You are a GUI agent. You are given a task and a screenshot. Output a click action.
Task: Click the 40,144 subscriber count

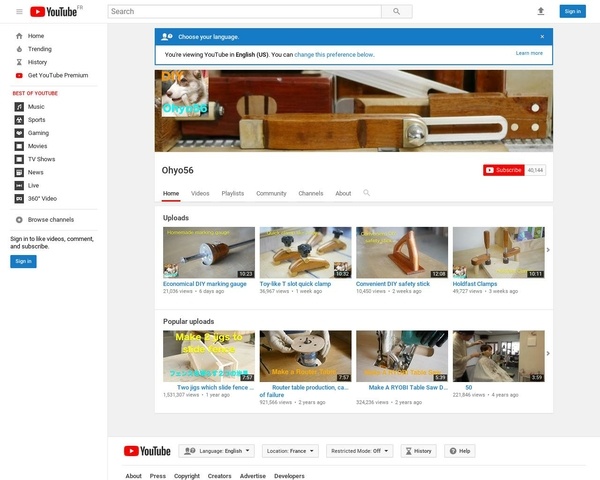click(535, 170)
